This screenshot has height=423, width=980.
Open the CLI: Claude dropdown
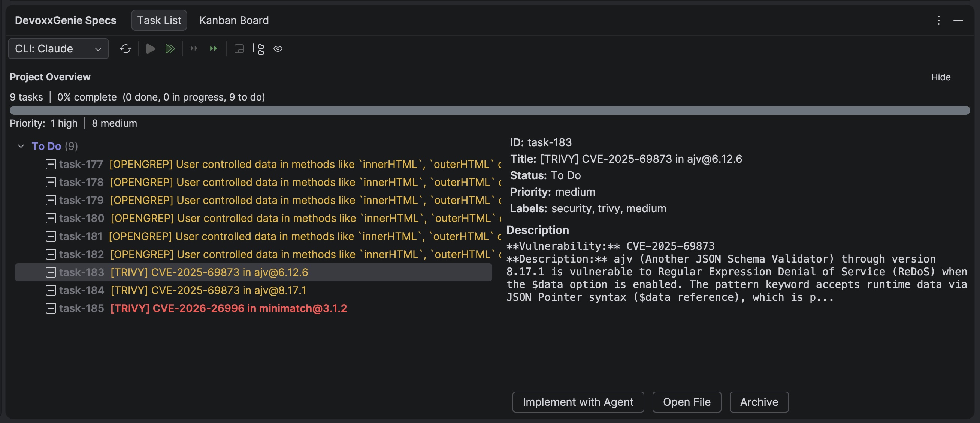[x=58, y=49]
